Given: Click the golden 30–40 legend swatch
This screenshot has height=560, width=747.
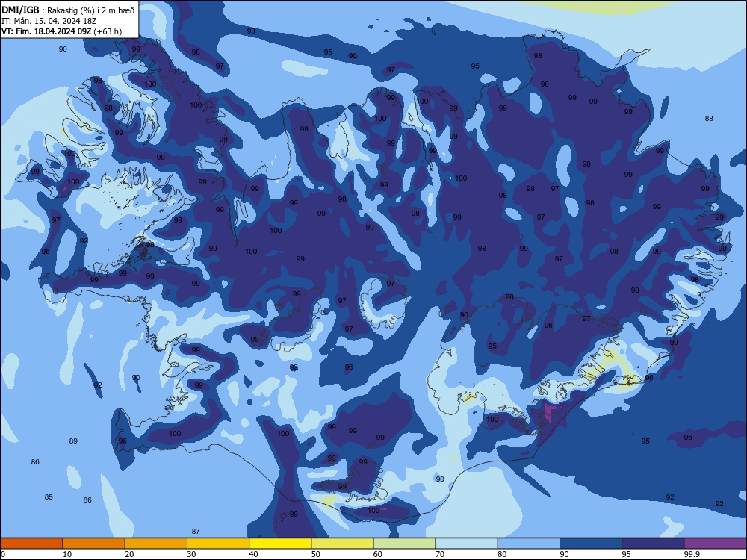Looking at the screenshot, I should 218,544.
